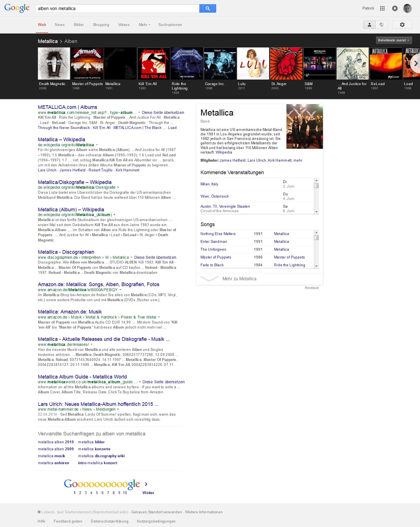Open St. Anger album cover

(x=286, y=64)
